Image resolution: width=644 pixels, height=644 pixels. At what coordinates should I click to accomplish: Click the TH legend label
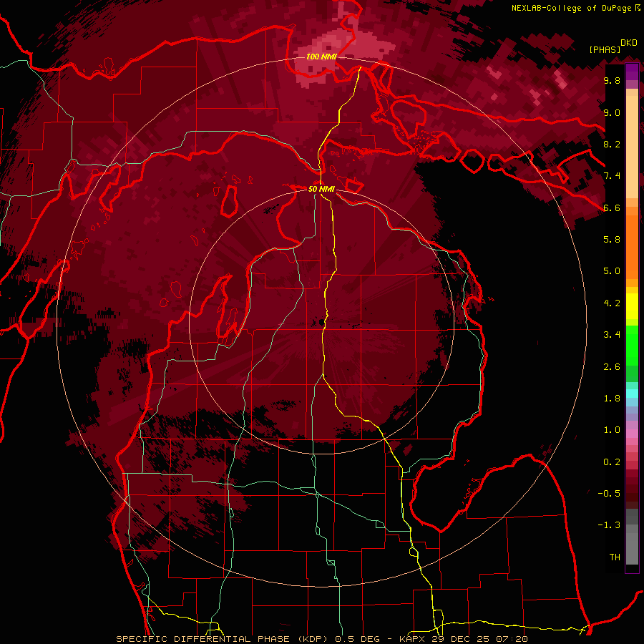(x=615, y=557)
